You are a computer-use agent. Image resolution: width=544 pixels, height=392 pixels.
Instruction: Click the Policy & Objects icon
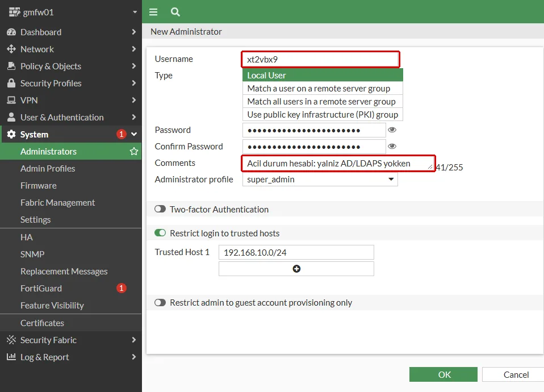[x=11, y=66]
